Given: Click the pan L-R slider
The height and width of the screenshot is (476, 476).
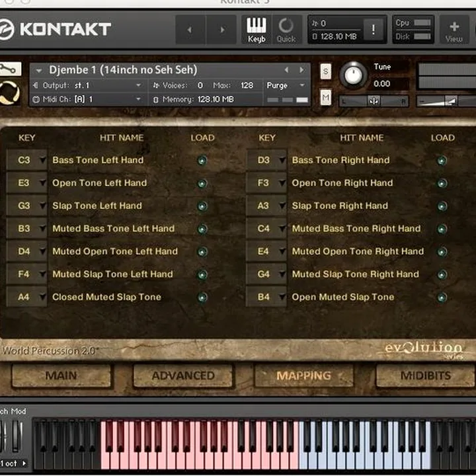Looking at the screenshot, I should coord(374,101).
